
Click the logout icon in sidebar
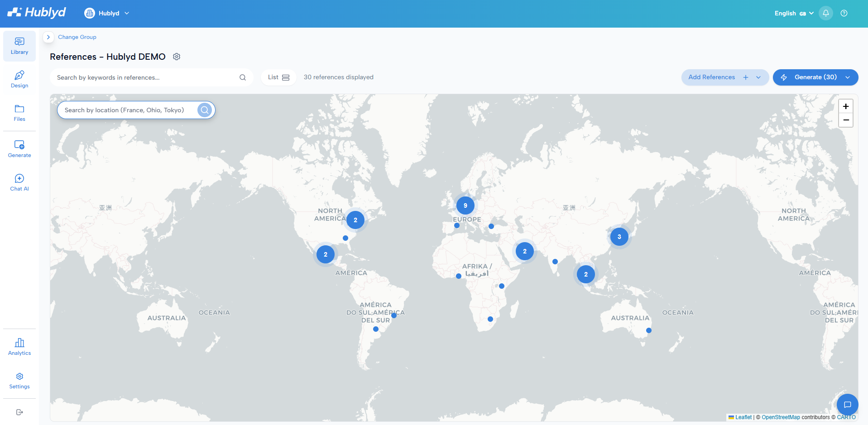tap(19, 412)
